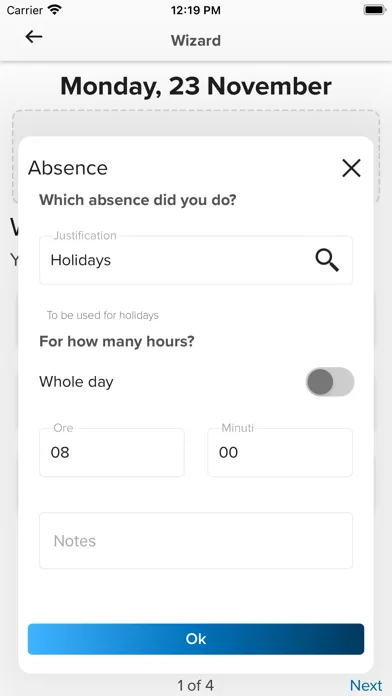This screenshot has width=392, height=696.
Task: Go to Next wizard step
Action: pos(366,685)
